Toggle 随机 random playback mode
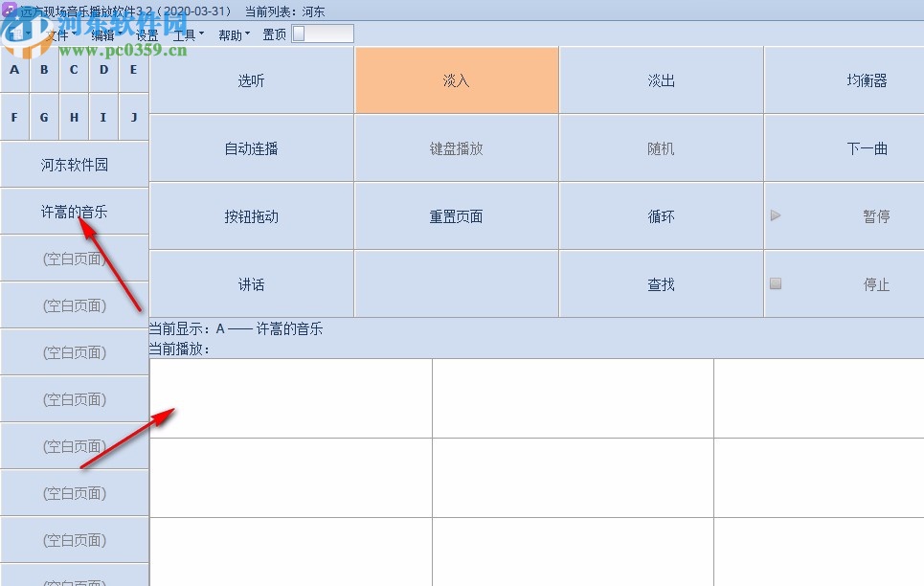Image resolution: width=924 pixels, height=586 pixels. (x=661, y=146)
